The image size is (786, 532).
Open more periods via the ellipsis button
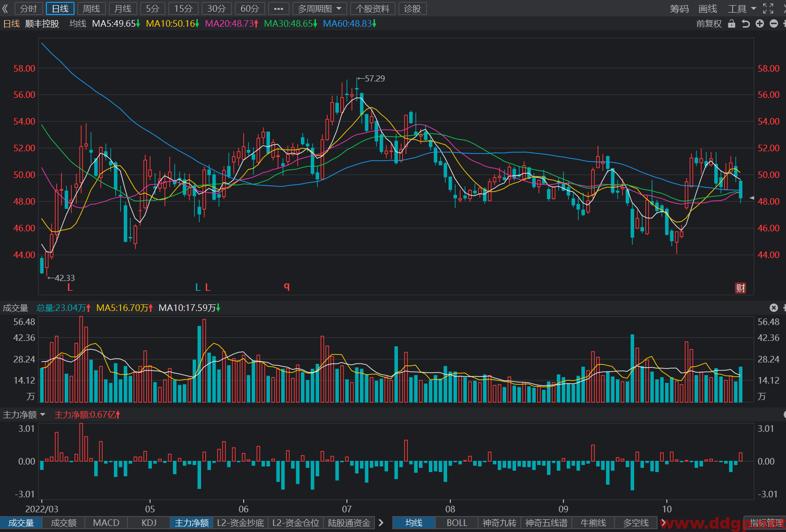pos(278,8)
